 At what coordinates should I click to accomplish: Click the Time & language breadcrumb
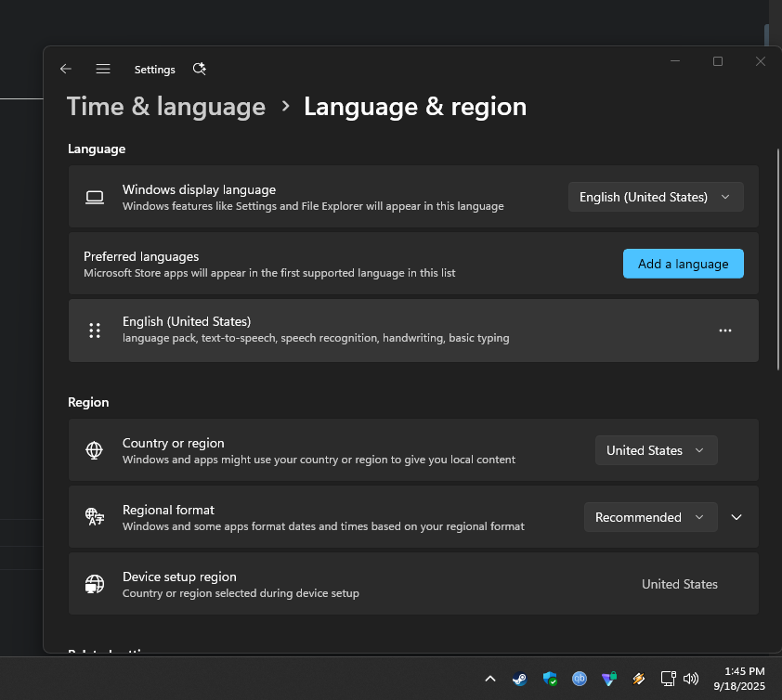coord(166,107)
